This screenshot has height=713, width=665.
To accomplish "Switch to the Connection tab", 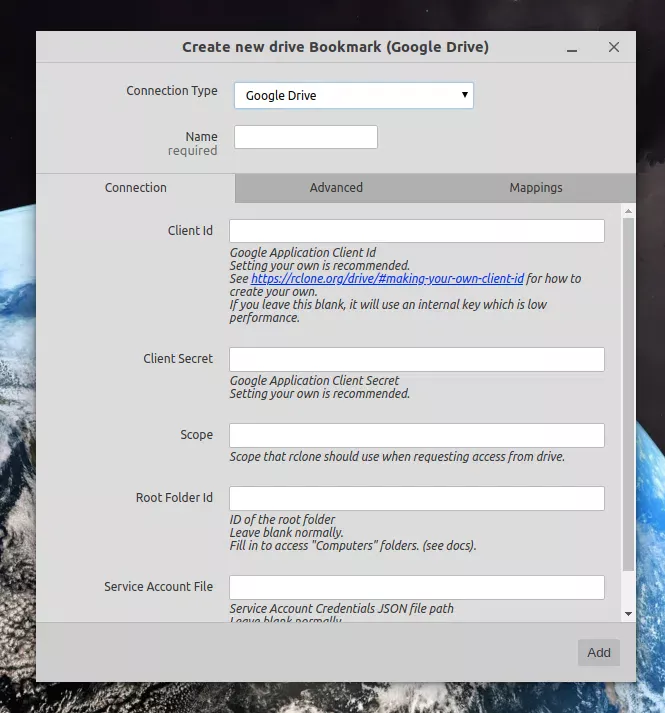I will point(136,188).
